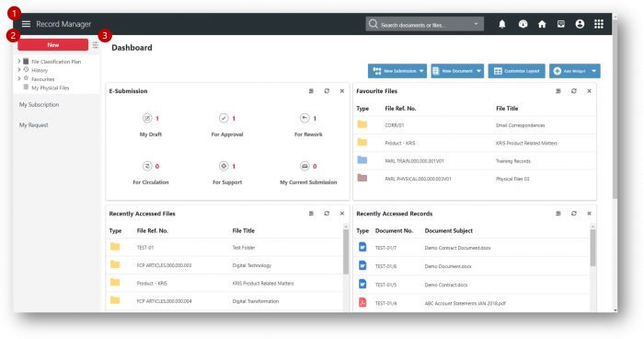The width and height of the screenshot is (644, 339).
Task: Click Recently Accessed Records widget settings icon
Action: (558, 214)
